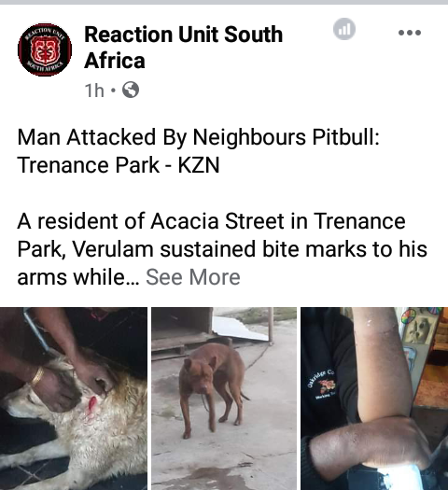Open the brown pitbull photo

(x=224, y=399)
